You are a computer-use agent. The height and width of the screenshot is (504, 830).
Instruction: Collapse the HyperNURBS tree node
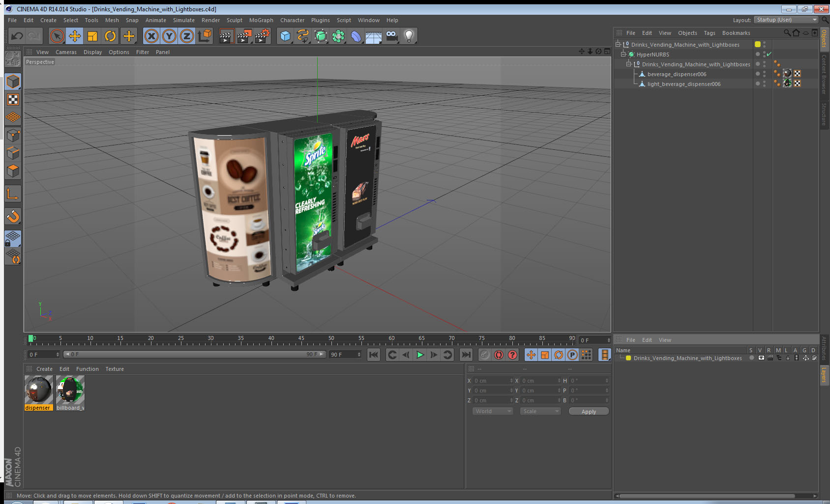tap(623, 54)
